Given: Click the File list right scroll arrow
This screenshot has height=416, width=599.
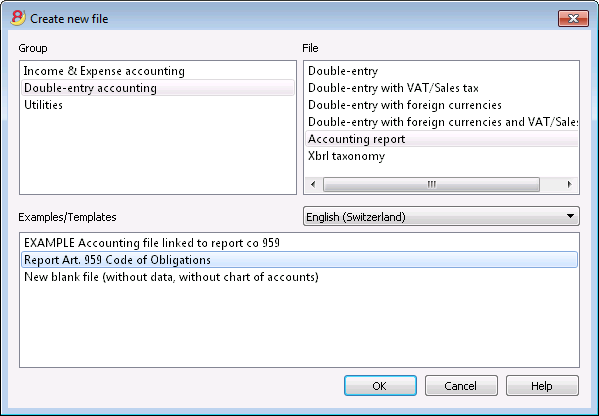Looking at the screenshot, I should coord(570,185).
